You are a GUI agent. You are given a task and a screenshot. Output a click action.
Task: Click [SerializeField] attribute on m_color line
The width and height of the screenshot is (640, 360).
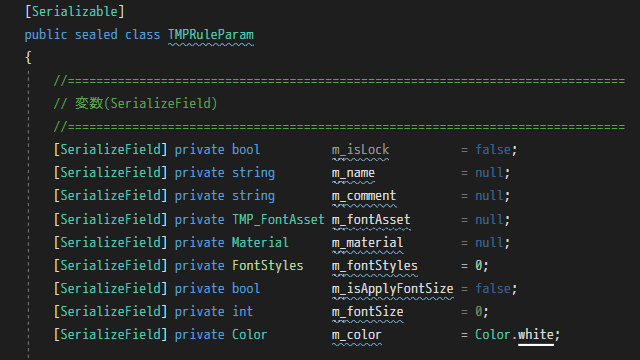click(x=110, y=335)
